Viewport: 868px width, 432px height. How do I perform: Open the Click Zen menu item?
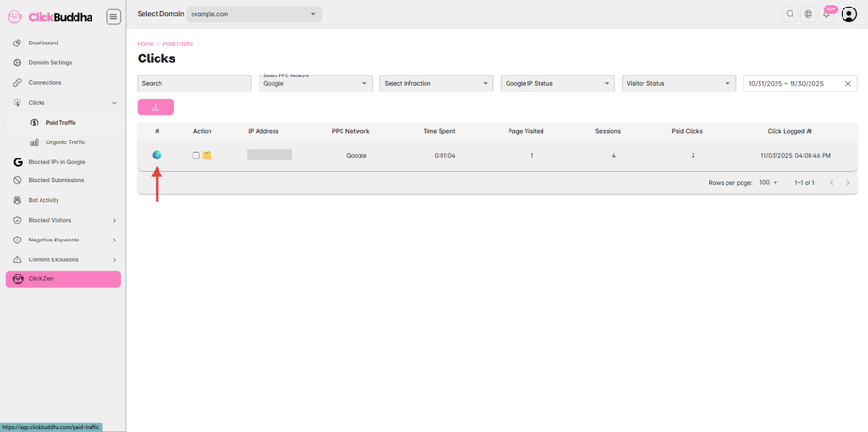coord(63,279)
